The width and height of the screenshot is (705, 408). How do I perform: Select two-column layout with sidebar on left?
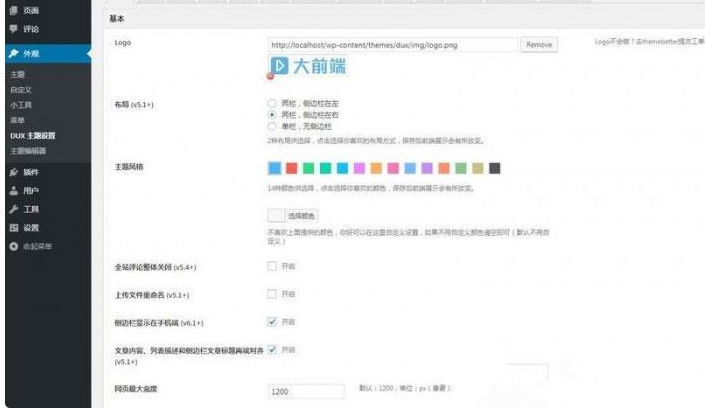272,103
